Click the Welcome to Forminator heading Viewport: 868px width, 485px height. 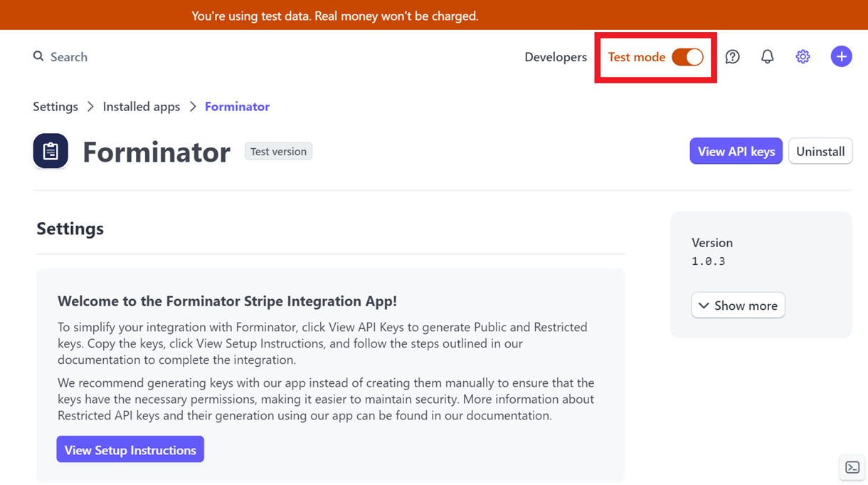pyautogui.click(x=227, y=301)
